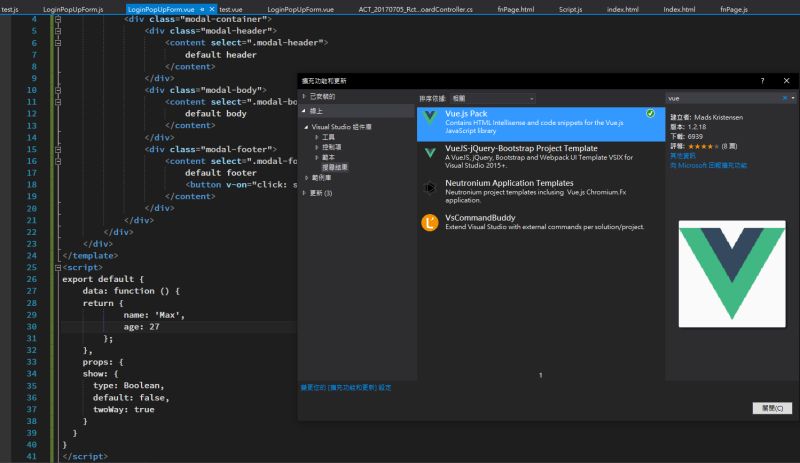Expand the 已安裝的 (Installed) category
800x463 pixels.
[x=304, y=96]
